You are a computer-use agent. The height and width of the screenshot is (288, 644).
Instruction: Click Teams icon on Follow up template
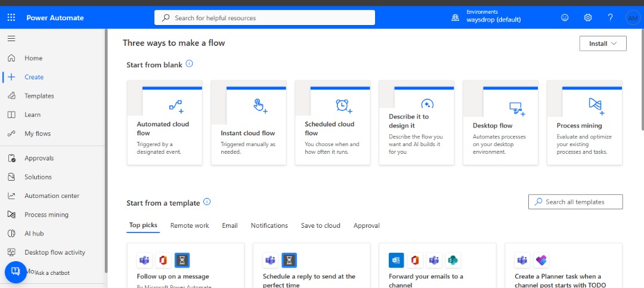point(144,260)
